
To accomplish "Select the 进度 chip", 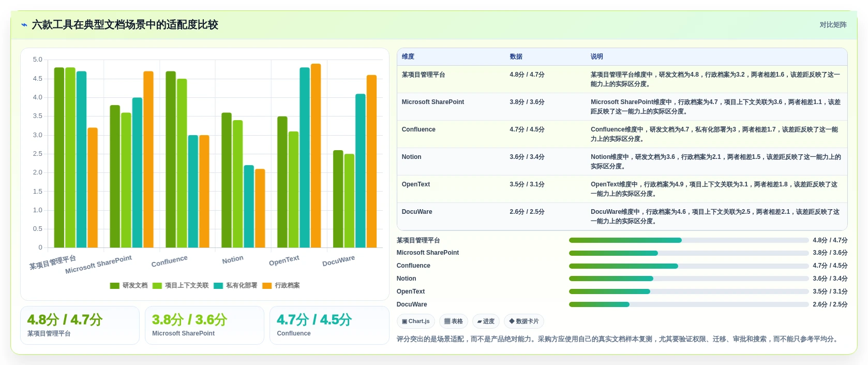I will point(486,322).
